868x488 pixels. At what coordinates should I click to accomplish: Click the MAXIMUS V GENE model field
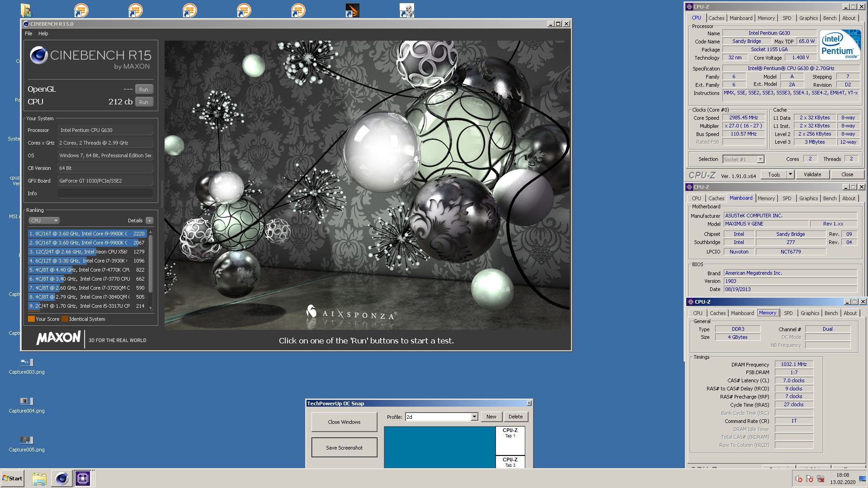[766, 224]
